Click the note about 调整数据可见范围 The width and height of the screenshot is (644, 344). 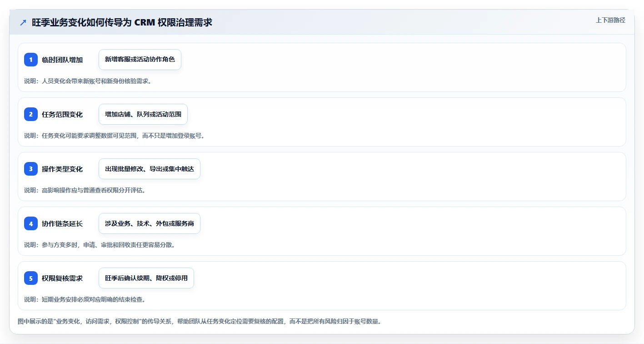click(115, 136)
